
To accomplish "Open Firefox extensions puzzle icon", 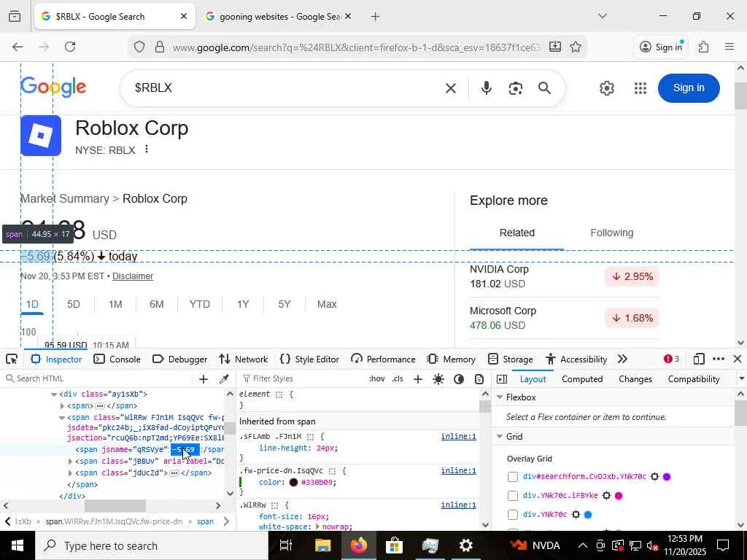I will tap(703, 47).
